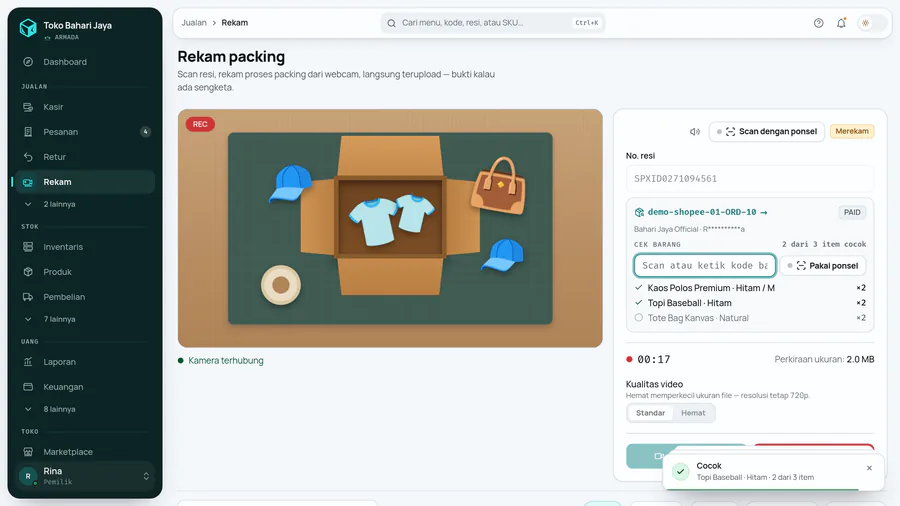Dismiss the Cocok toast with the X
Screen dimensions: 900x506
(x=869, y=468)
